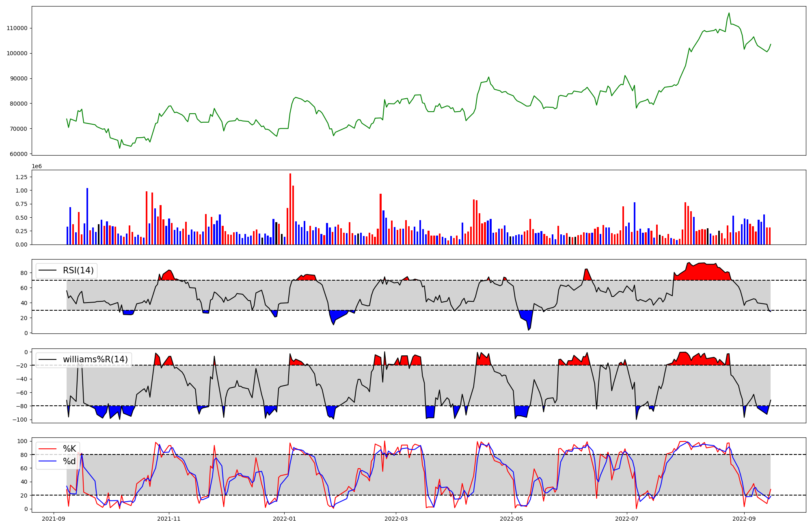Click the 2021-09 x-axis date label

(54, 519)
